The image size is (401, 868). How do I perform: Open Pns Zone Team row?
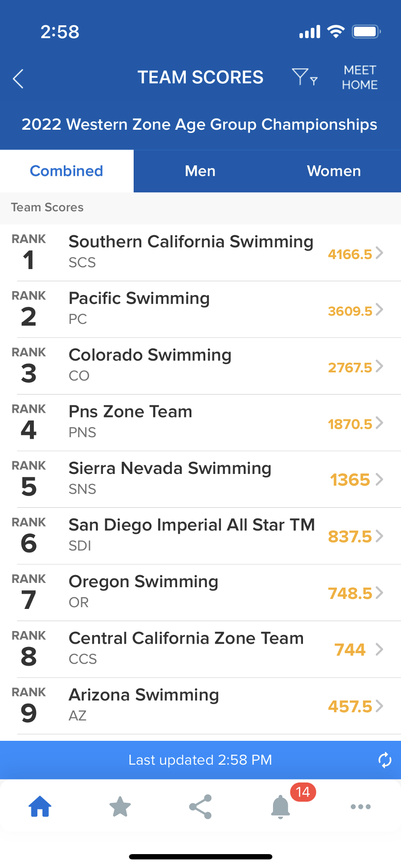191,422
